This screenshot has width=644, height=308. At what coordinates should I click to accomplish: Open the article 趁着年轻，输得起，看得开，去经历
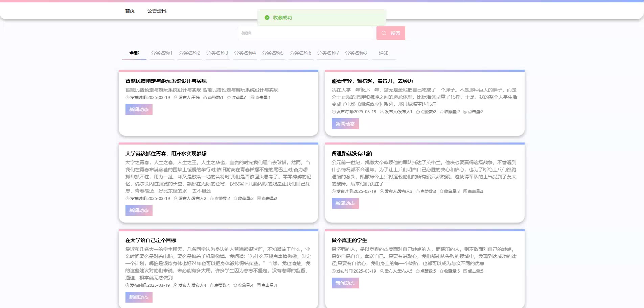pyautogui.click(x=372, y=81)
